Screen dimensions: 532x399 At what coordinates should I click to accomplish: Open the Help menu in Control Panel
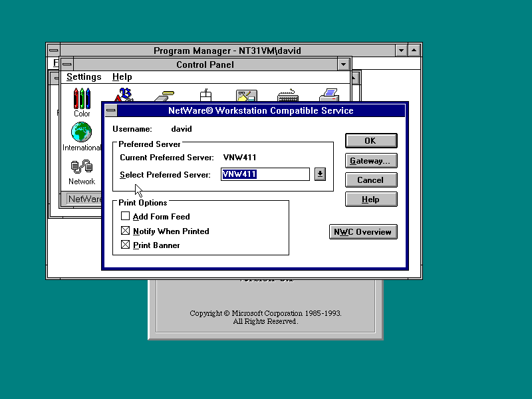(122, 77)
